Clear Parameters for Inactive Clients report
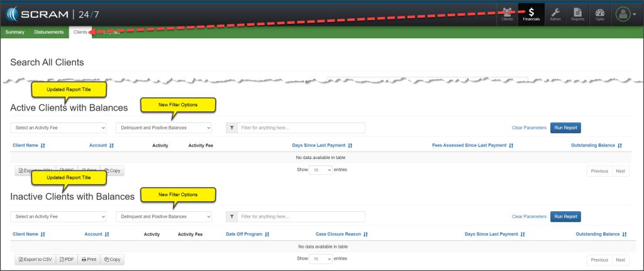The width and height of the screenshot is (644, 271). coord(529,217)
